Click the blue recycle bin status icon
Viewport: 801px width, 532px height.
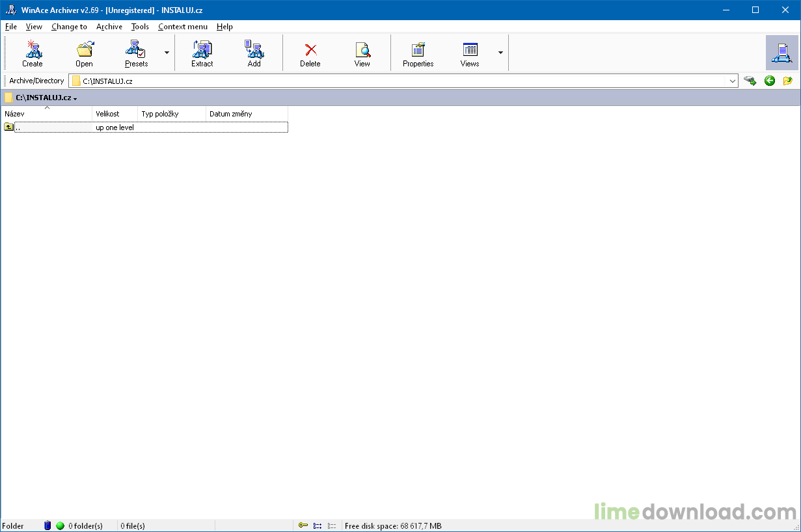(x=48, y=525)
